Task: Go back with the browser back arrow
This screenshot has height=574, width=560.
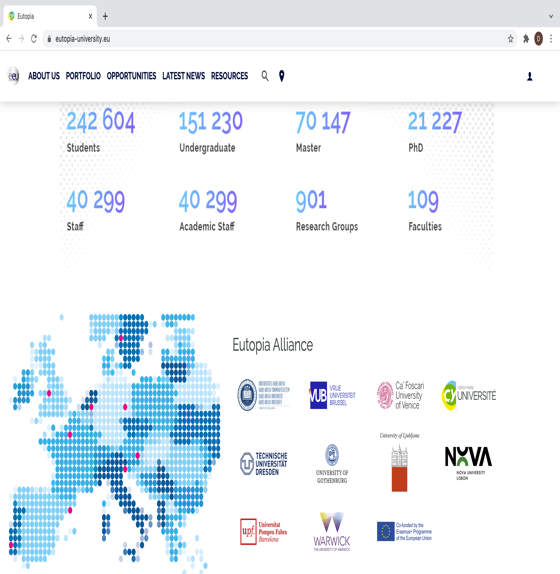Action: [x=9, y=38]
